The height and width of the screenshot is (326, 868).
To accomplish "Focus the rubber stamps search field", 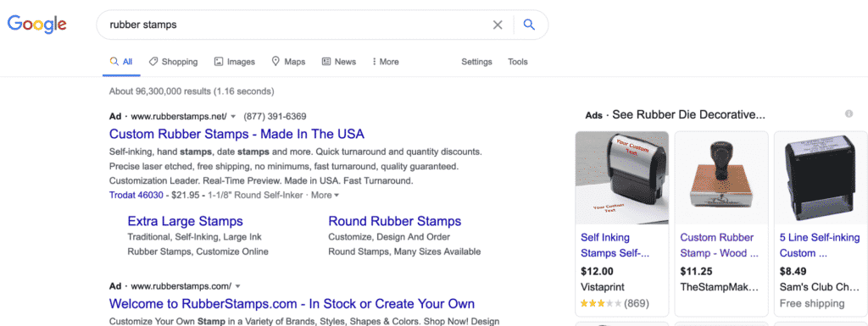I will coord(299,25).
